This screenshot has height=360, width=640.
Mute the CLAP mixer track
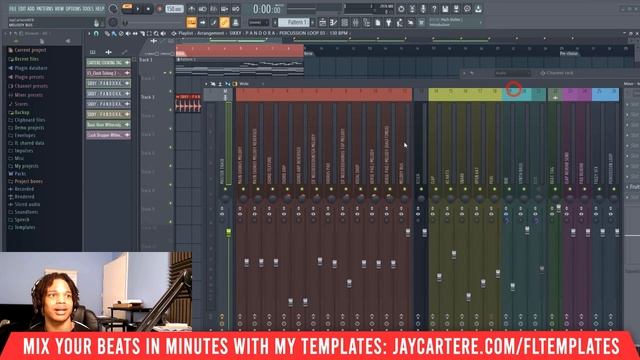click(436, 189)
